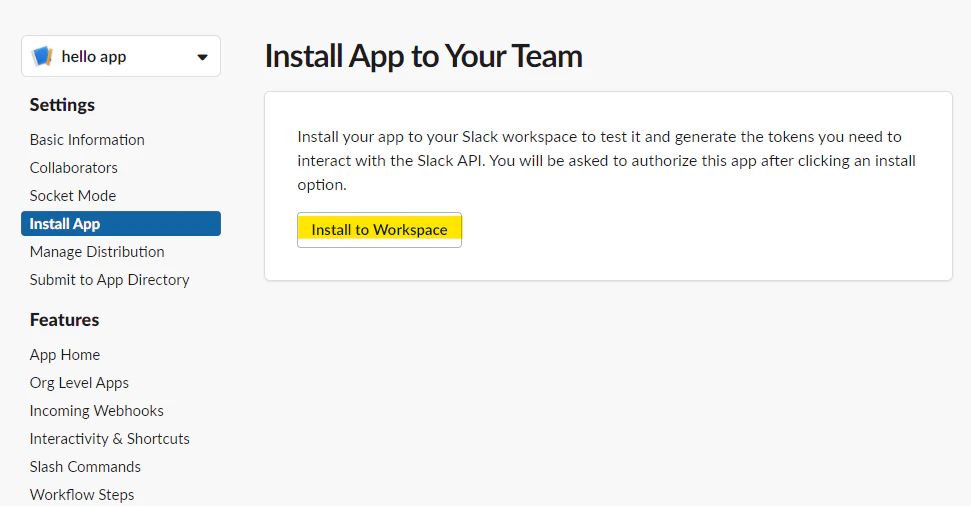
Task: Open Basic Information settings
Action: [x=87, y=140]
